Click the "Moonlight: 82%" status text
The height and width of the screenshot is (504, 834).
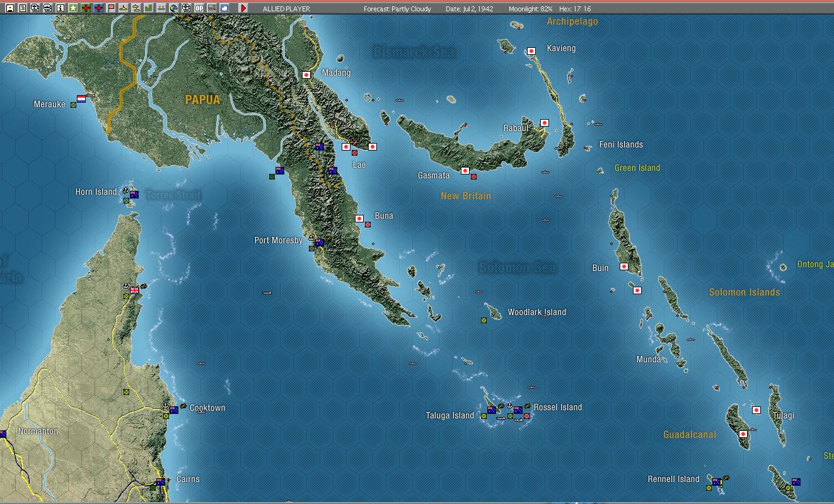point(530,9)
